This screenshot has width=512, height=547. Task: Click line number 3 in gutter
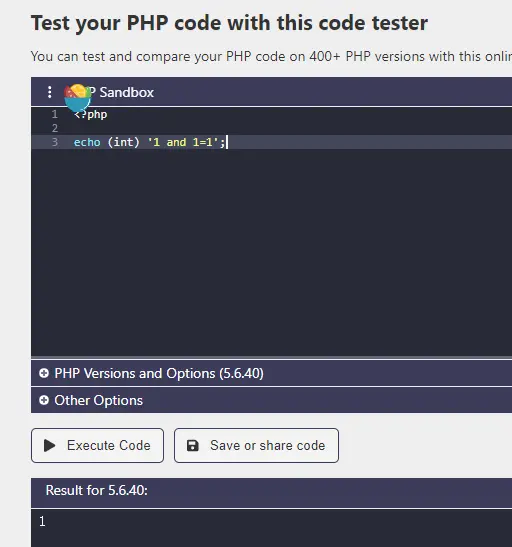tap(55, 142)
